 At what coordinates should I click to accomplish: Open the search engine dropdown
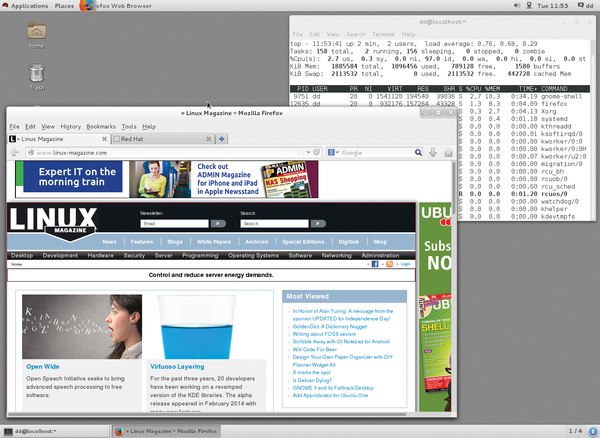pyautogui.click(x=334, y=152)
